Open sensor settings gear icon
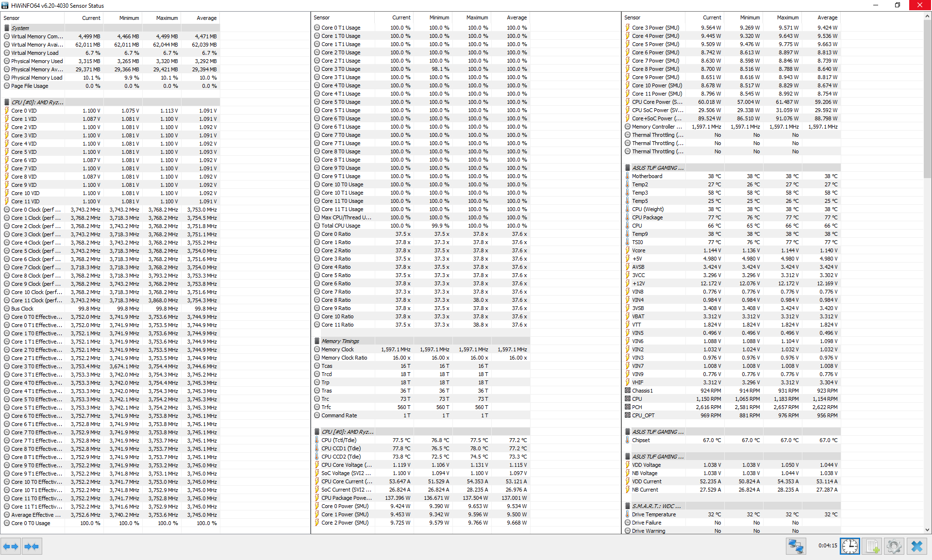 [x=894, y=546]
